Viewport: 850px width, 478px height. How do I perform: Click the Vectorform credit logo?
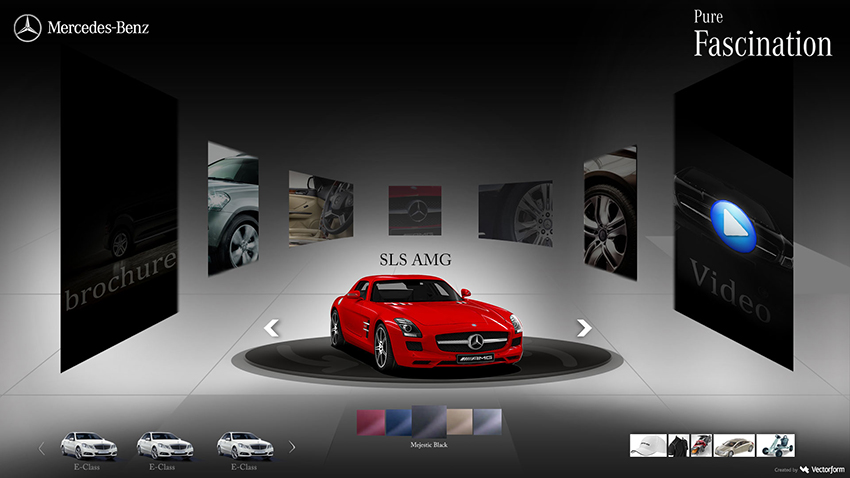coord(822,469)
